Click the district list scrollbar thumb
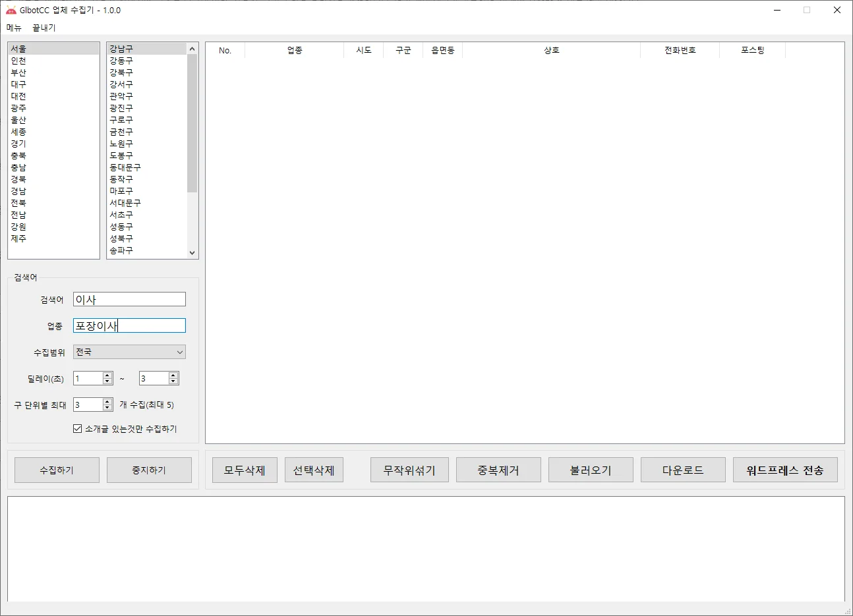853x616 pixels. click(x=192, y=123)
